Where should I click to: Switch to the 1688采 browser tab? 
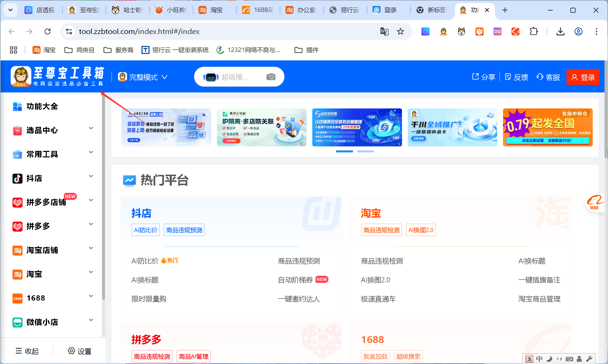pos(258,10)
